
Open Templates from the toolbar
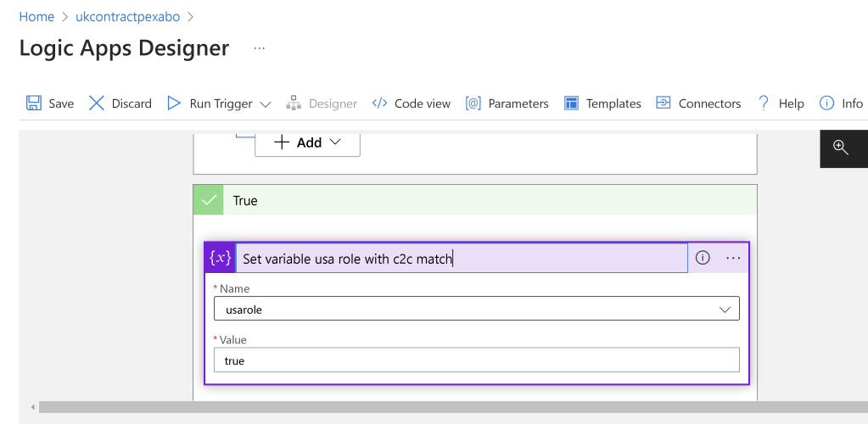coord(602,103)
